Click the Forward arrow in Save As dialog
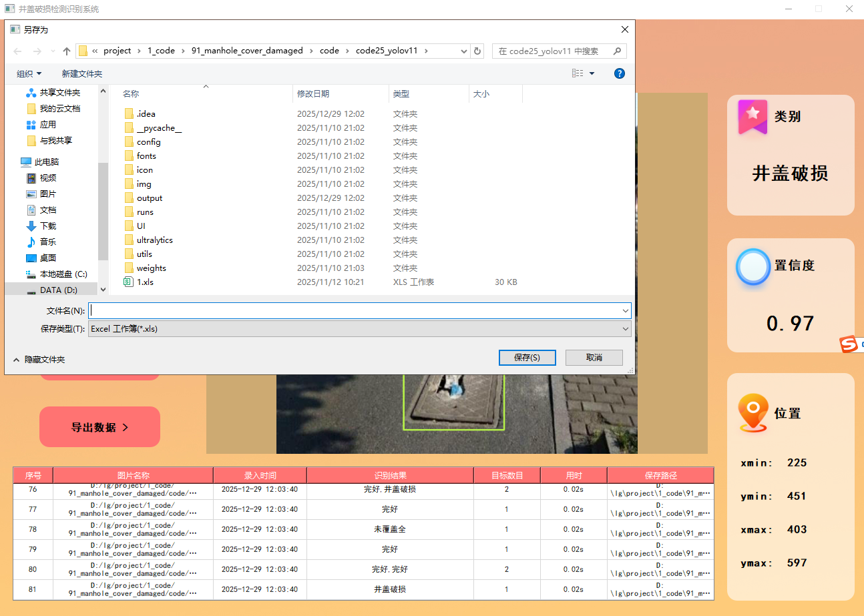864x616 pixels. click(37, 51)
